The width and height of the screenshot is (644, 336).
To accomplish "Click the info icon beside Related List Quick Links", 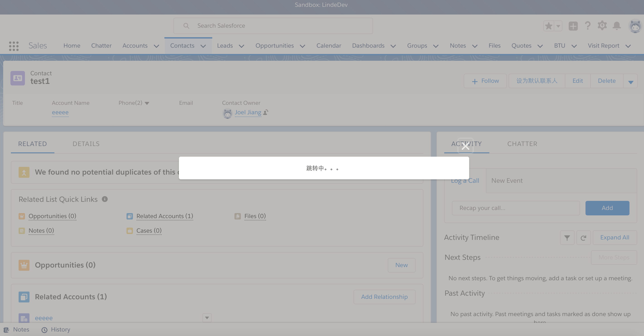I will (x=105, y=199).
